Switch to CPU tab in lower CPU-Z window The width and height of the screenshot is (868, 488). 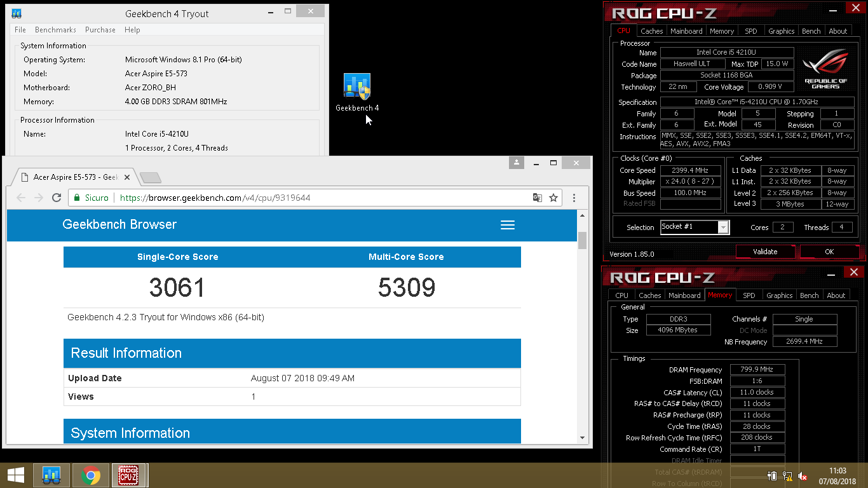[x=621, y=295]
